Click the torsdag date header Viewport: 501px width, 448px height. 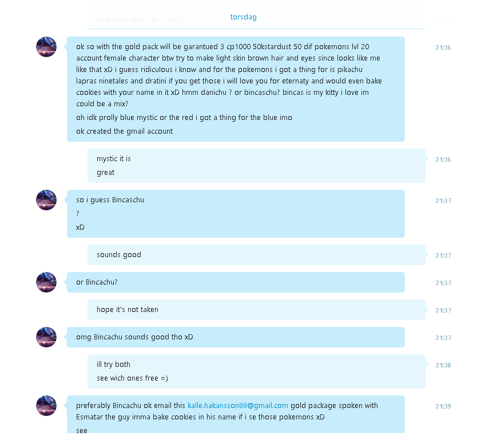pos(244,17)
